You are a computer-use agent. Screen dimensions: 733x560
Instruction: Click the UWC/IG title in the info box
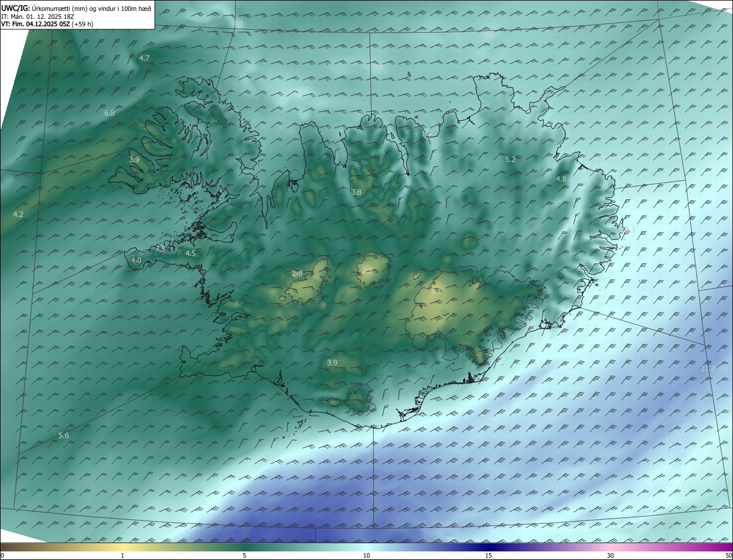coord(15,8)
